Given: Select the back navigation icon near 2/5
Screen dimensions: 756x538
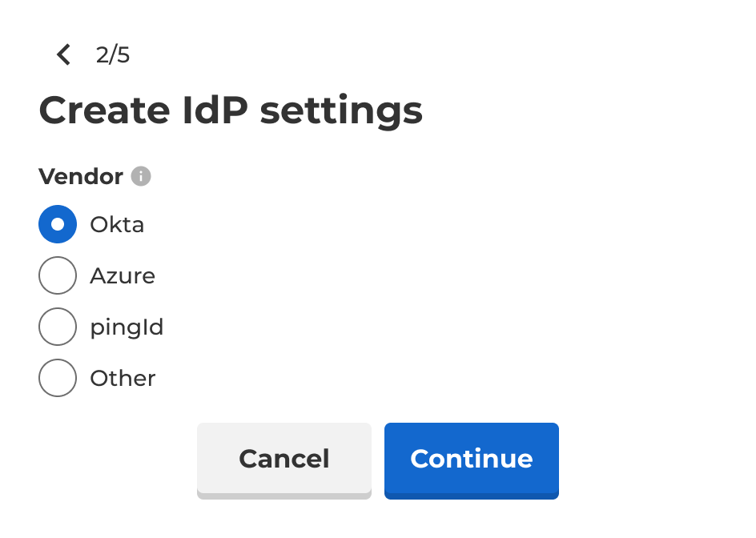Looking at the screenshot, I should click(x=62, y=55).
